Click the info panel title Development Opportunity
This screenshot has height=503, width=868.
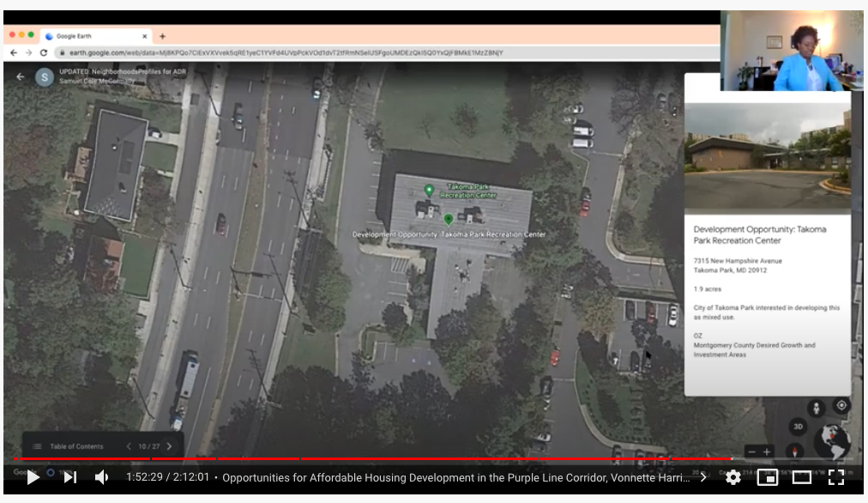[760, 235]
